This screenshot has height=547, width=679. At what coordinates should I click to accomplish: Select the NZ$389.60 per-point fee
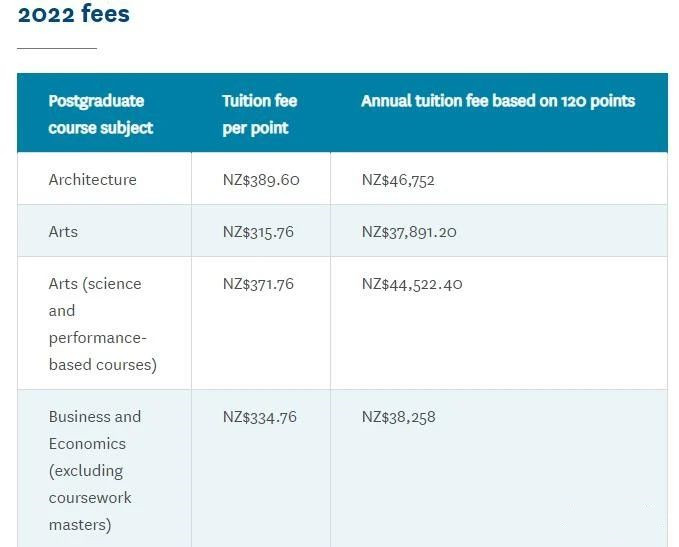click(261, 180)
